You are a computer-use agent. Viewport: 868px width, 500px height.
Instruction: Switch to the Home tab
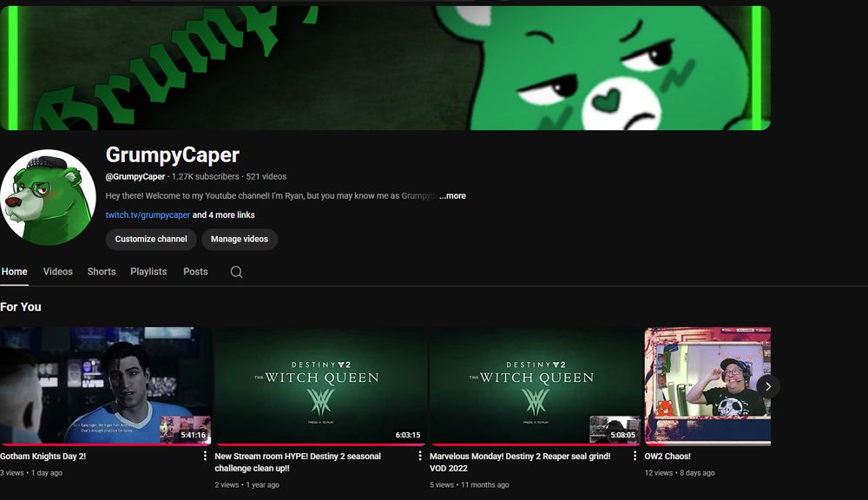click(15, 272)
